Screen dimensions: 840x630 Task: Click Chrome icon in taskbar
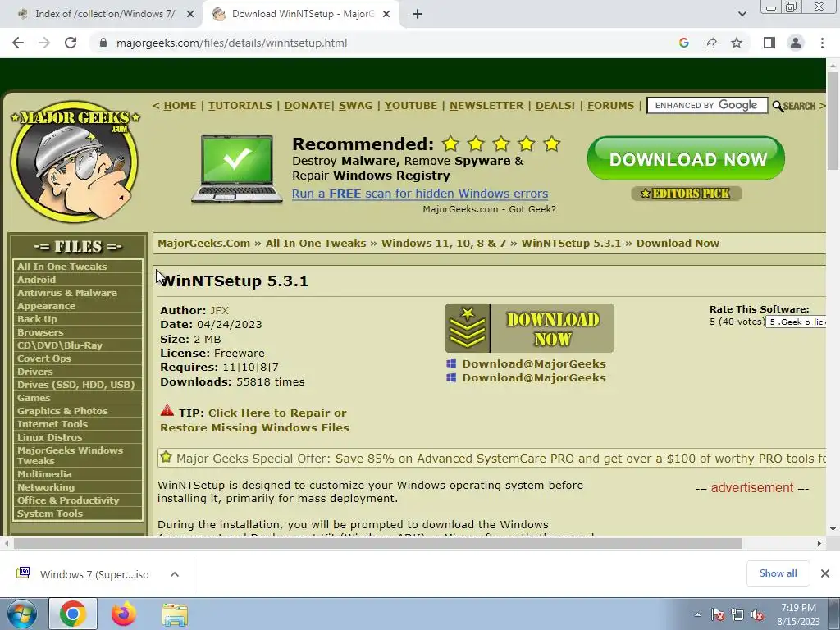click(x=73, y=614)
